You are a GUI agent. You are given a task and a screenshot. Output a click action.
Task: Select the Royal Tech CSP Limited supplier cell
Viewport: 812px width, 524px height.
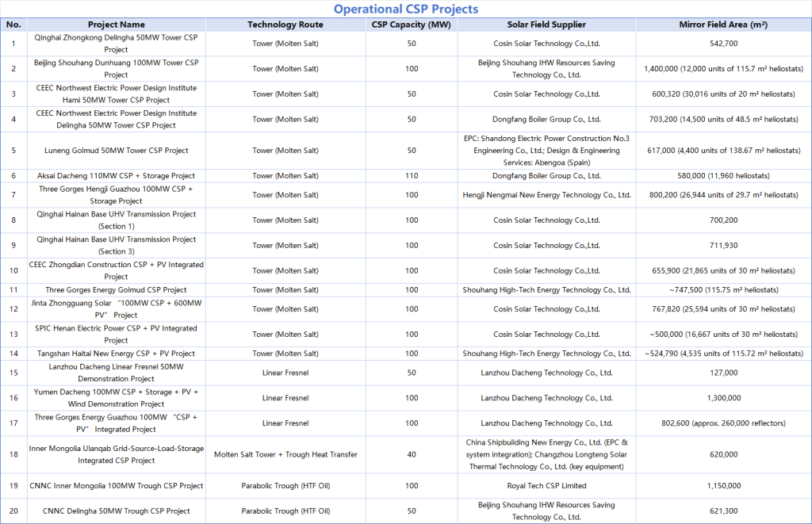click(546, 486)
